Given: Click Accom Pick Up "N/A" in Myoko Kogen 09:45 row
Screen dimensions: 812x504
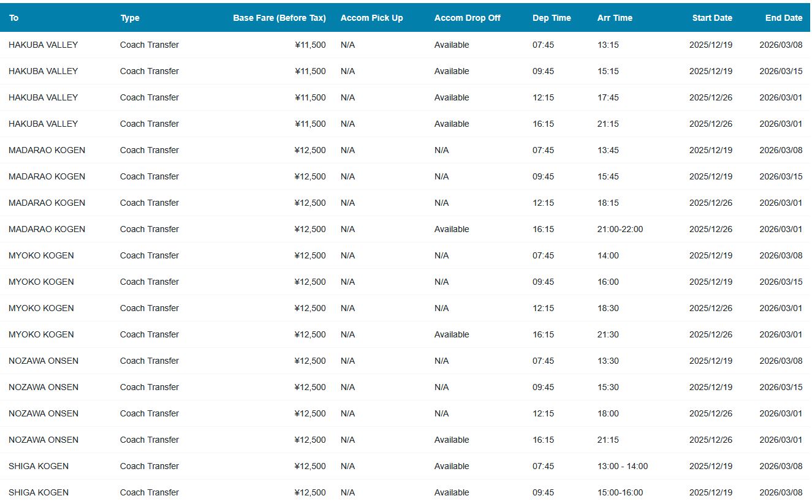Looking at the screenshot, I should (347, 282).
